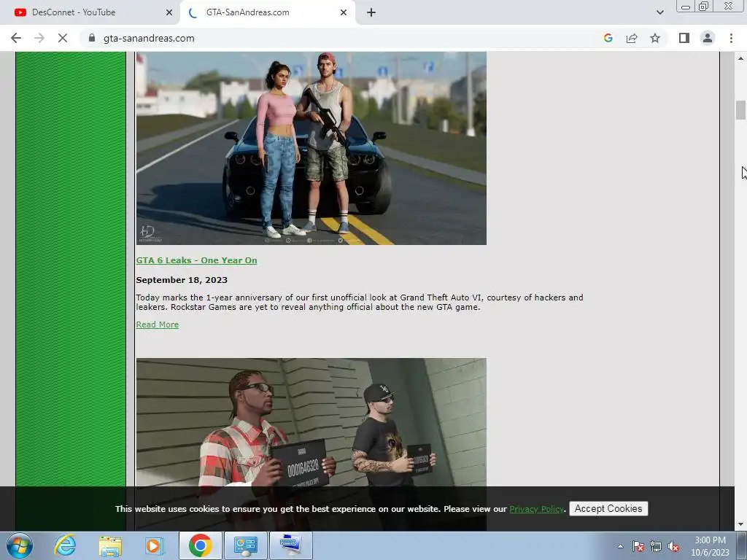Click the address bar URL gta-sanandreas.com
747x560 pixels.
pos(149,38)
